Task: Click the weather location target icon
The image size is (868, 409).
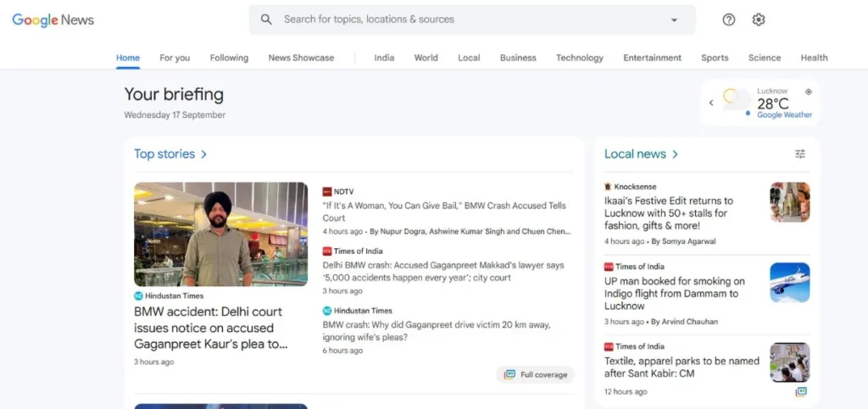Action: (x=808, y=91)
